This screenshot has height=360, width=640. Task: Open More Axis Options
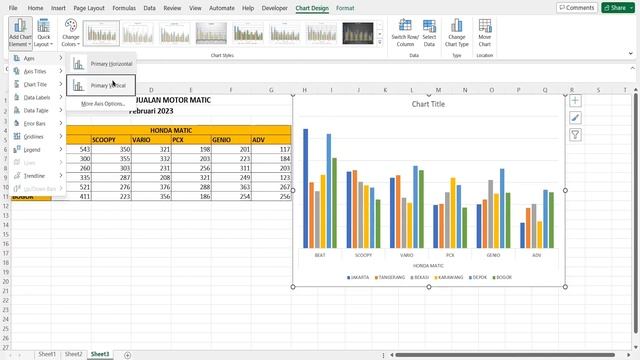pyautogui.click(x=103, y=104)
